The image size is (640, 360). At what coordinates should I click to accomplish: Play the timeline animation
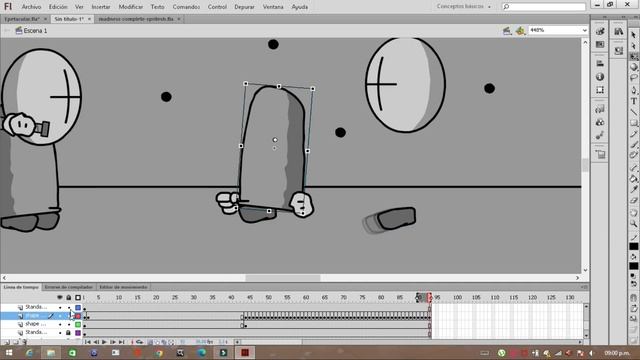click(104, 342)
